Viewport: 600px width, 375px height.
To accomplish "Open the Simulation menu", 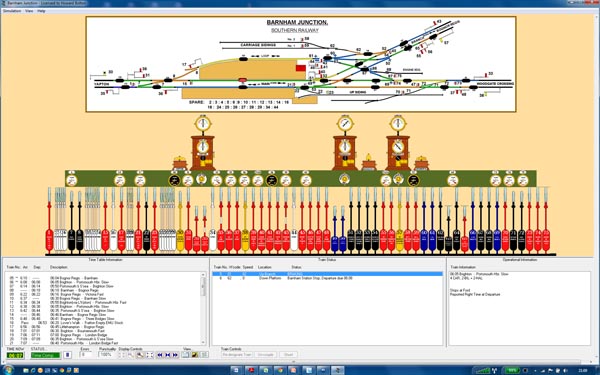I will (12, 11).
